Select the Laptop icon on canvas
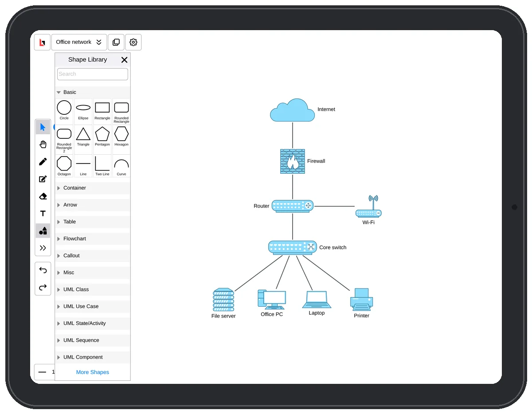This screenshot has width=532, height=414. 317,300
